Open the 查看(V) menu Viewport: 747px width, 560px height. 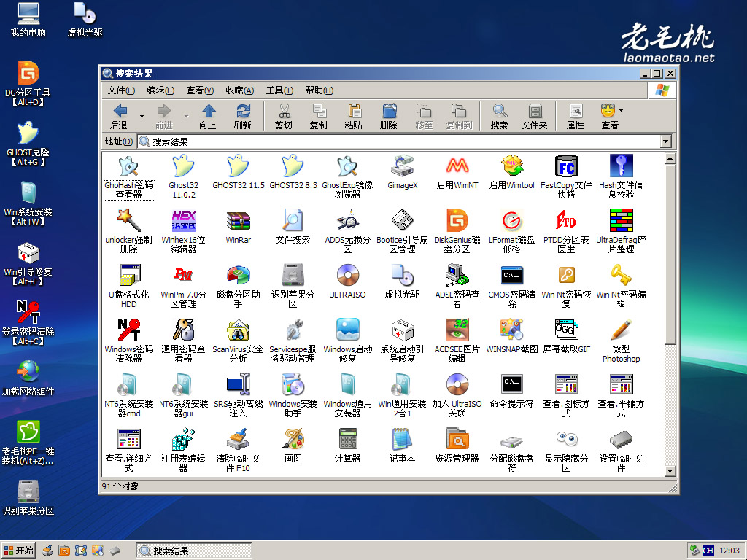click(x=200, y=90)
